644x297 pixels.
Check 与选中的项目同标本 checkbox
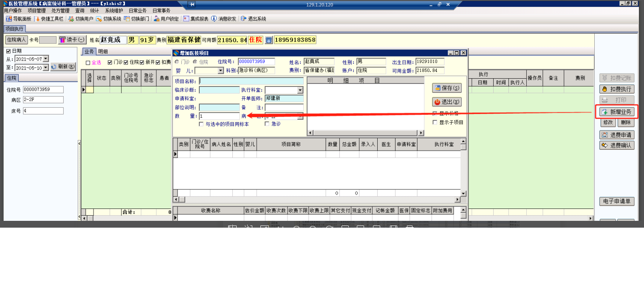201,124
